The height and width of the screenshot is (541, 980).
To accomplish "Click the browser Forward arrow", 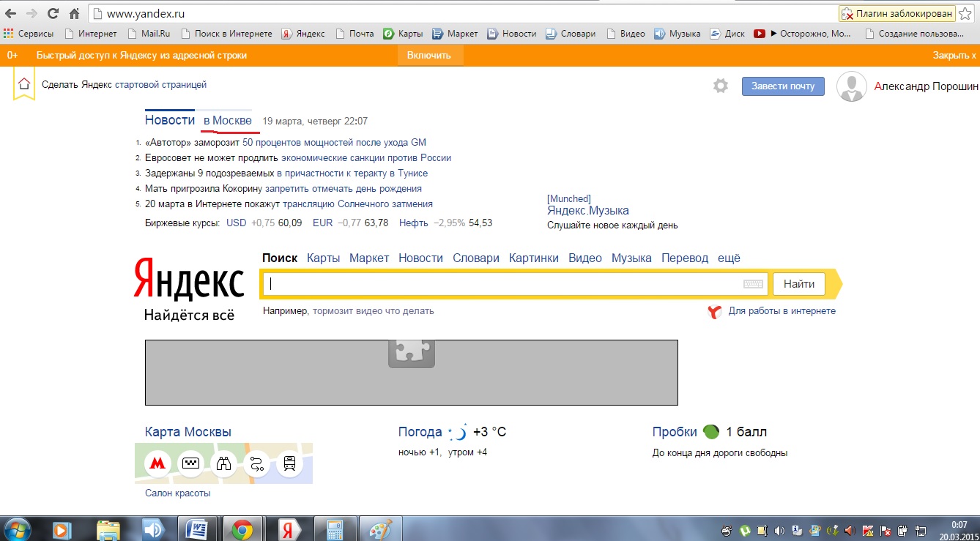I will coord(31,13).
